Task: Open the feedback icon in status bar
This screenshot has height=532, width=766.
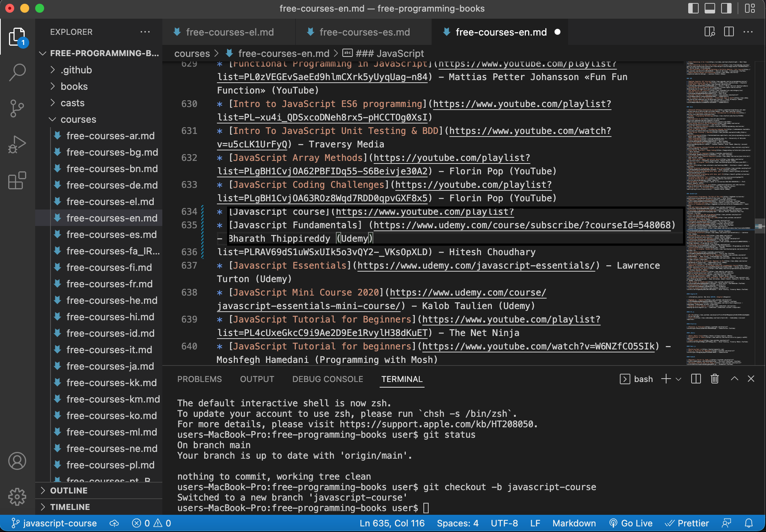Action: pos(727,523)
